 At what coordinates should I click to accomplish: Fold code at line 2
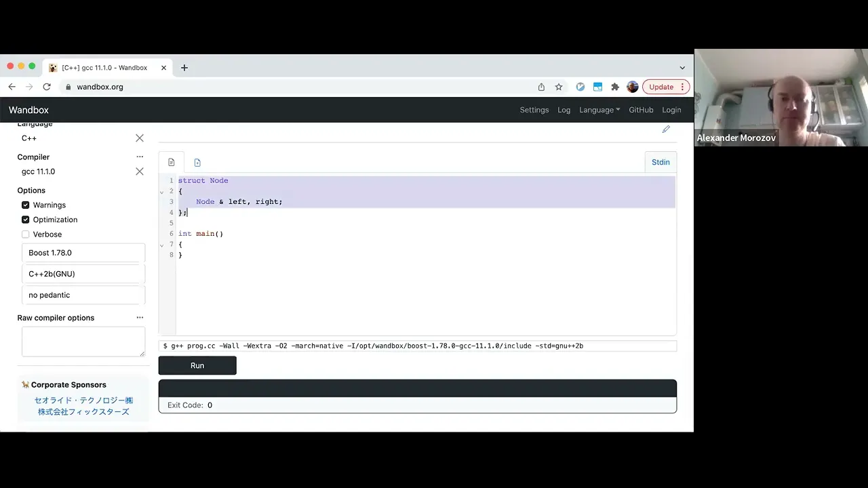click(161, 192)
